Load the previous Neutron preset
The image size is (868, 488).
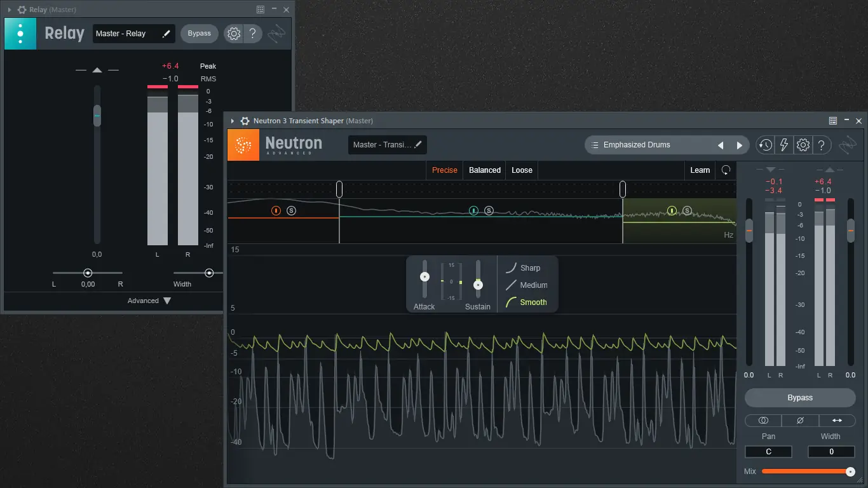pyautogui.click(x=721, y=145)
